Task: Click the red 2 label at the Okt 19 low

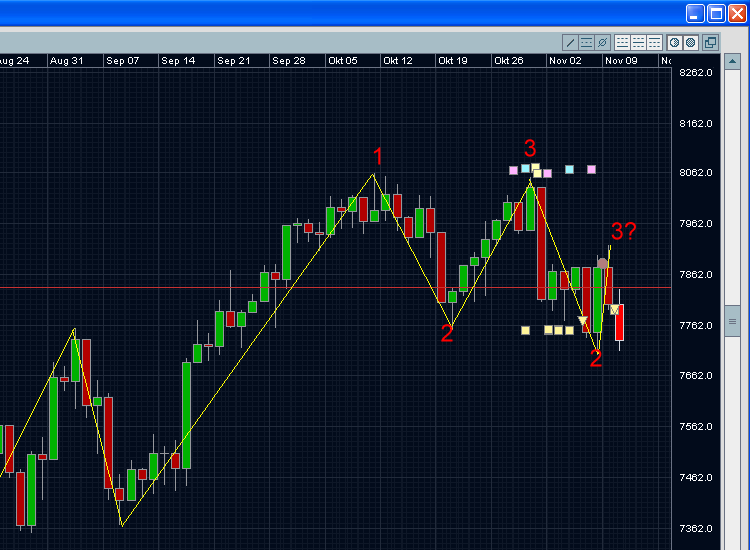Action: (447, 333)
